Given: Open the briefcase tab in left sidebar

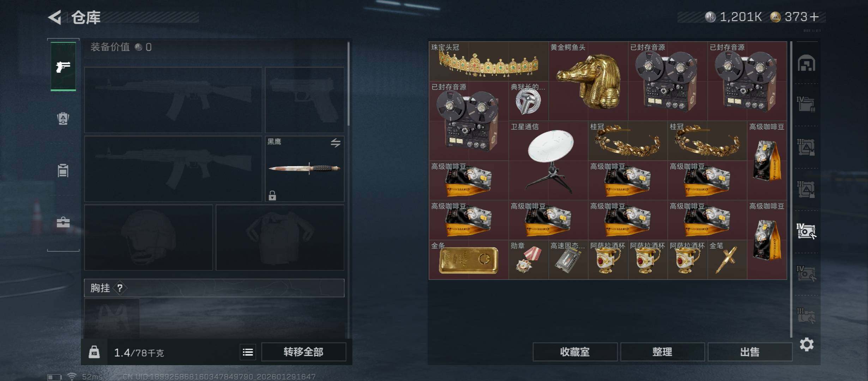Looking at the screenshot, I should point(63,222).
